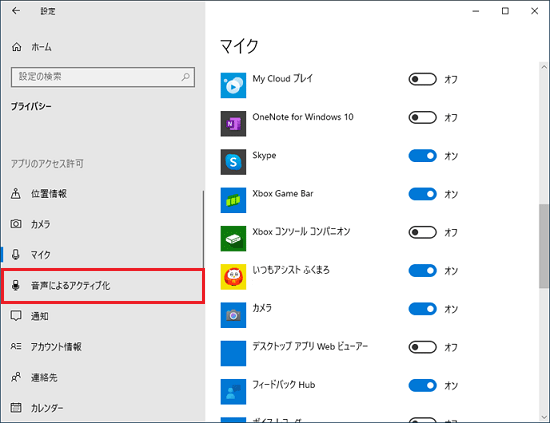Click the プライバシー section header

[31, 106]
